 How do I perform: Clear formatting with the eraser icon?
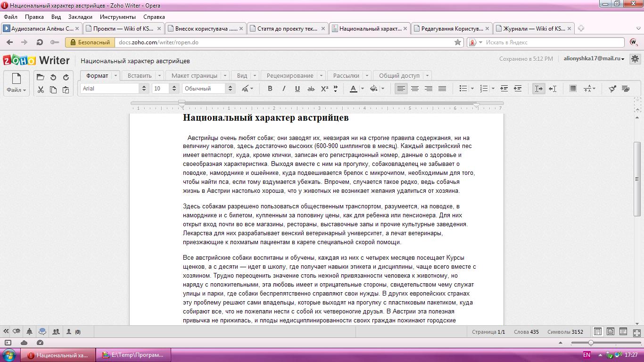626,88
